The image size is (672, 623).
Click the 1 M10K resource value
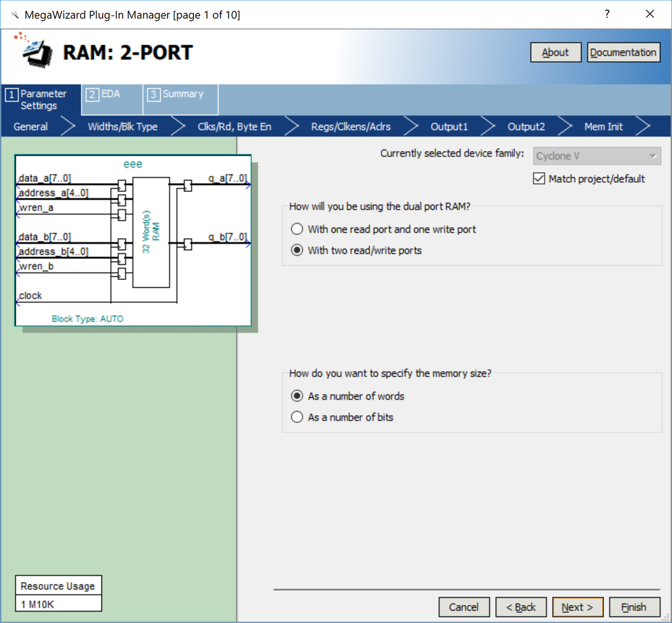(x=37, y=605)
